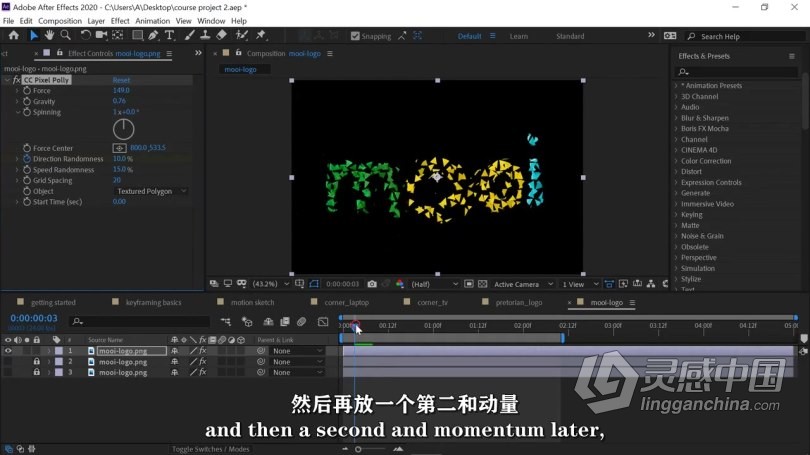Image resolution: width=810 pixels, height=455 pixels.
Task: Switch to the Standard workspace
Action: coord(570,36)
